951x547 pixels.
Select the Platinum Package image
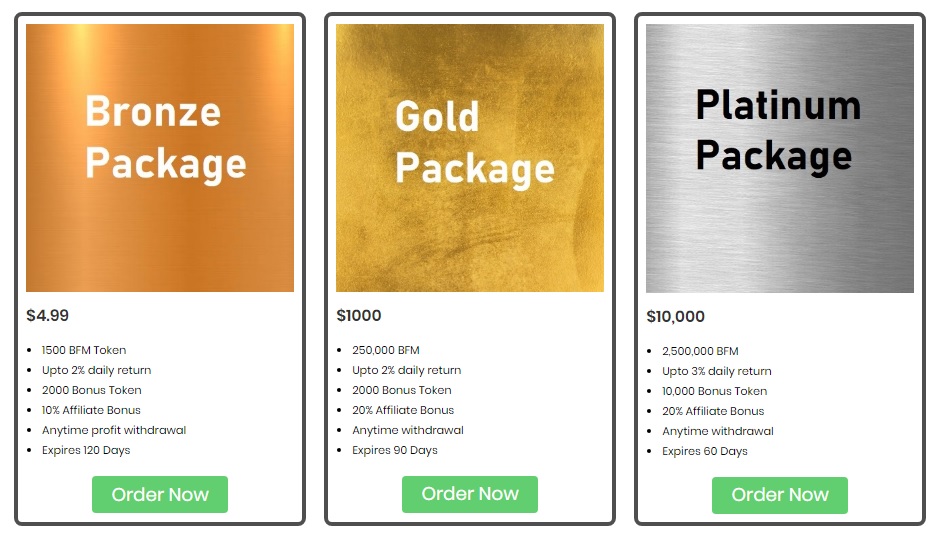[x=780, y=158]
